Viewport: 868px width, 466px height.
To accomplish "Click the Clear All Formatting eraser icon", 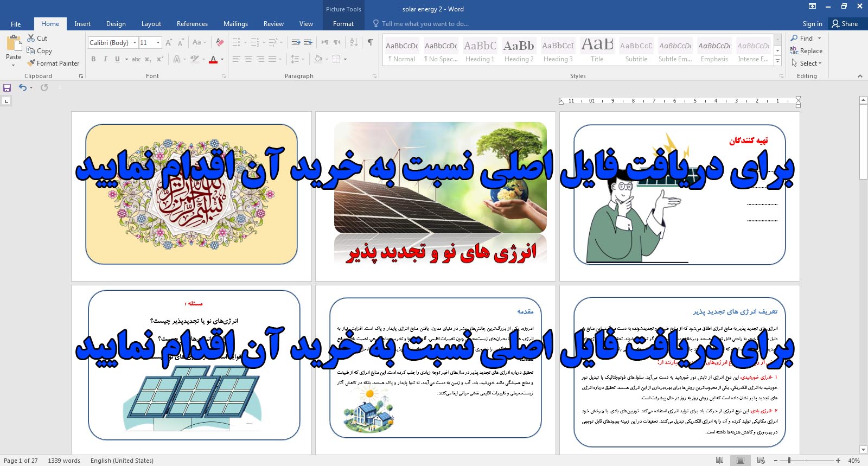I will click(x=220, y=42).
